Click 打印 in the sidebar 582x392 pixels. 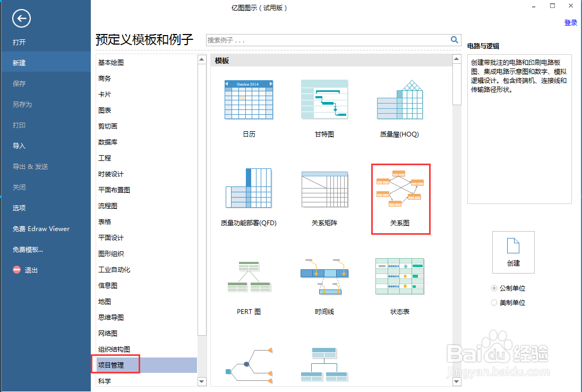click(19, 125)
